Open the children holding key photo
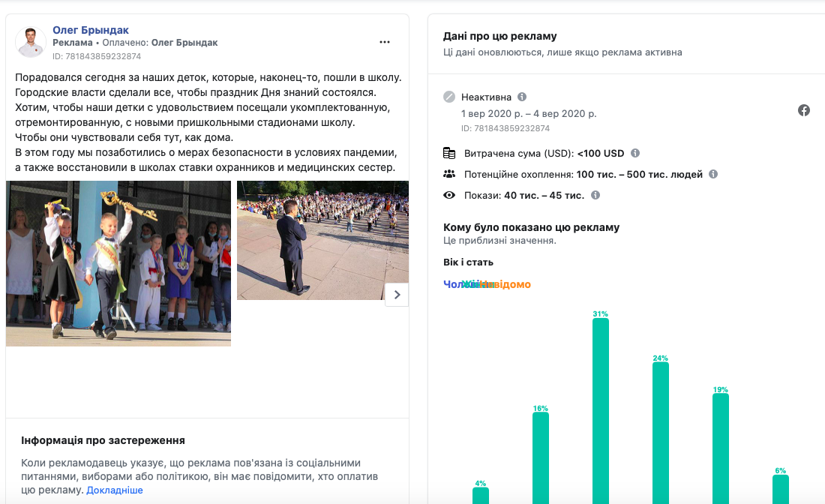The image size is (825, 504). point(118,263)
